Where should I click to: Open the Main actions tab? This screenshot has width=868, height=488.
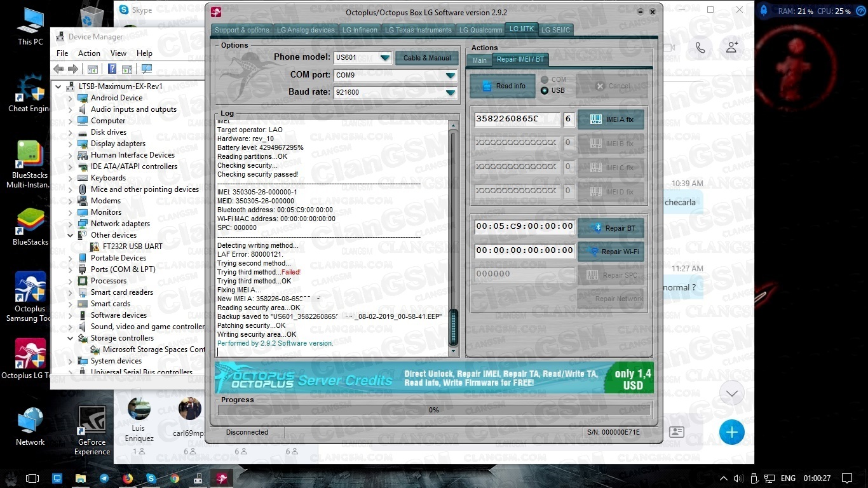pyautogui.click(x=480, y=60)
